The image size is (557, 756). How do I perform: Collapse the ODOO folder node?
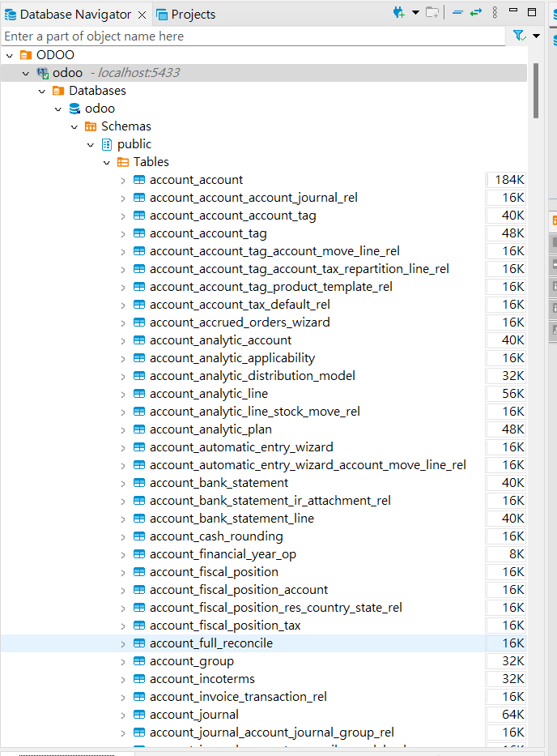(10, 55)
